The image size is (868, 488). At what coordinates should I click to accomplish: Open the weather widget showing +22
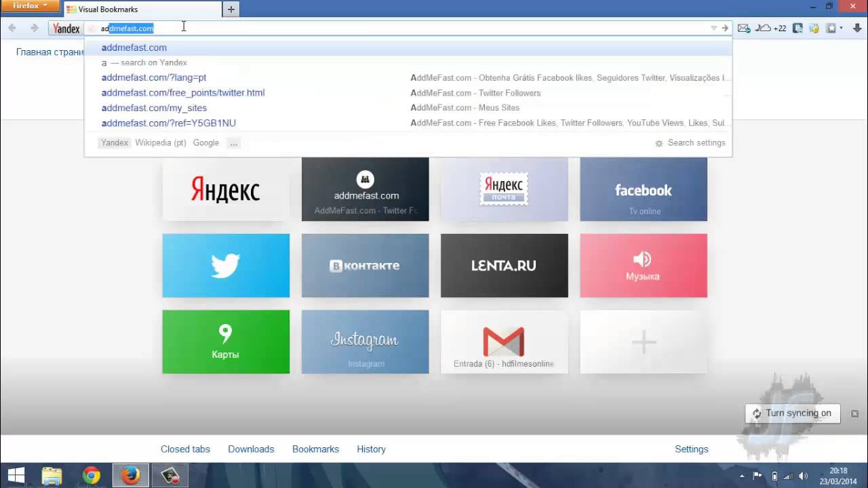pos(772,28)
